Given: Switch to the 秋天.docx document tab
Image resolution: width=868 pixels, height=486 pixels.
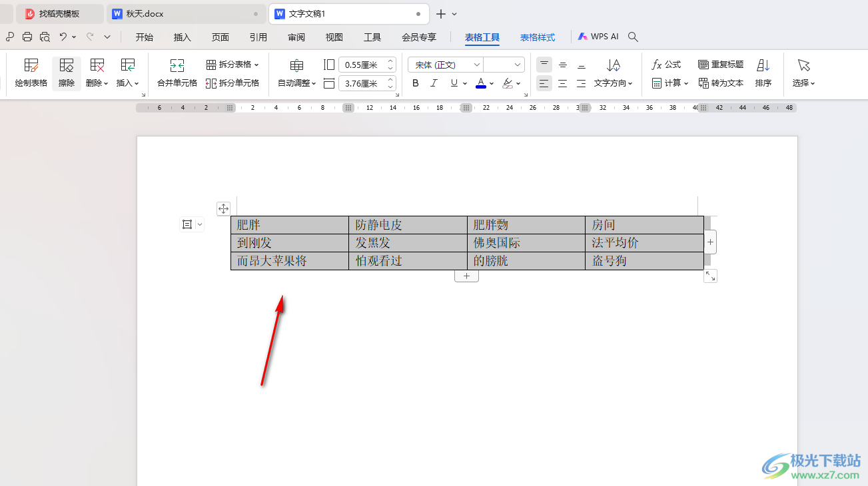Looking at the screenshot, I should coord(186,14).
